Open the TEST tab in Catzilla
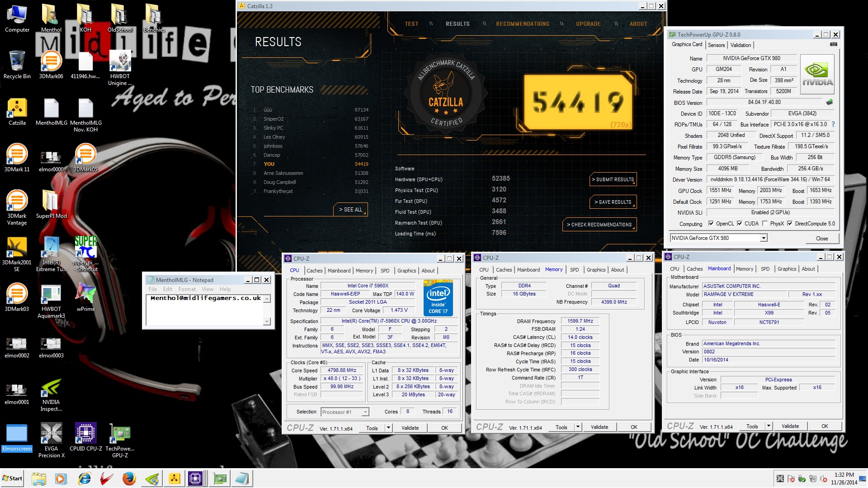 pos(411,24)
